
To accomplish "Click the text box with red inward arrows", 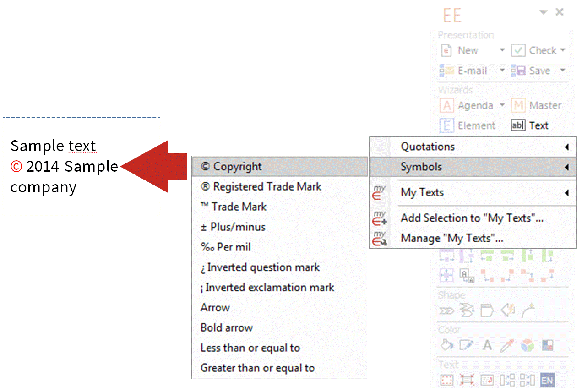I will pos(467,380).
